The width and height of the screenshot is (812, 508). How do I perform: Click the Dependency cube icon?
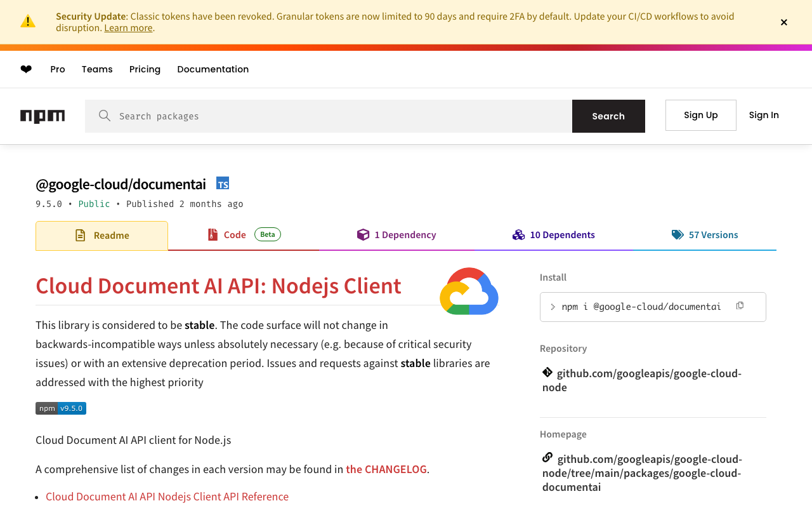pos(363,235)
